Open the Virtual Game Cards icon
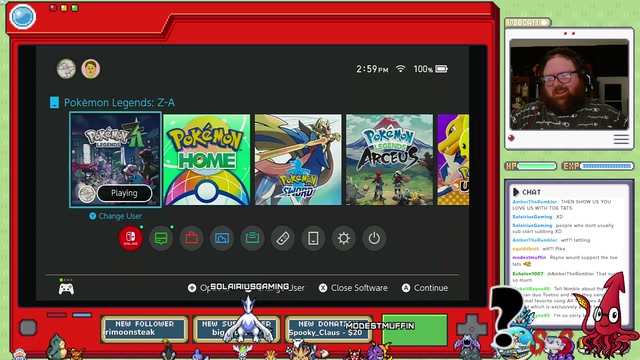Viewport: 640px width, 360px height. coord(313,238)
